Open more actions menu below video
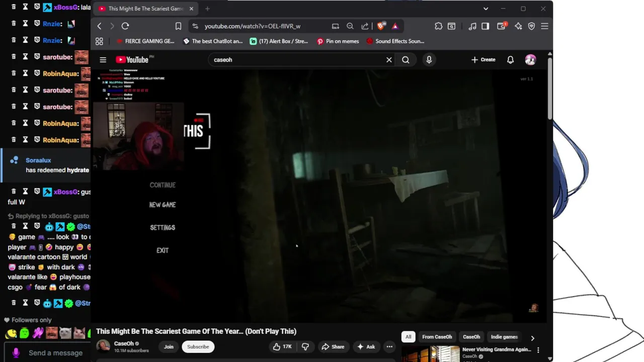The height and width of the screenshot is (362, 644). tap(389, 346)
